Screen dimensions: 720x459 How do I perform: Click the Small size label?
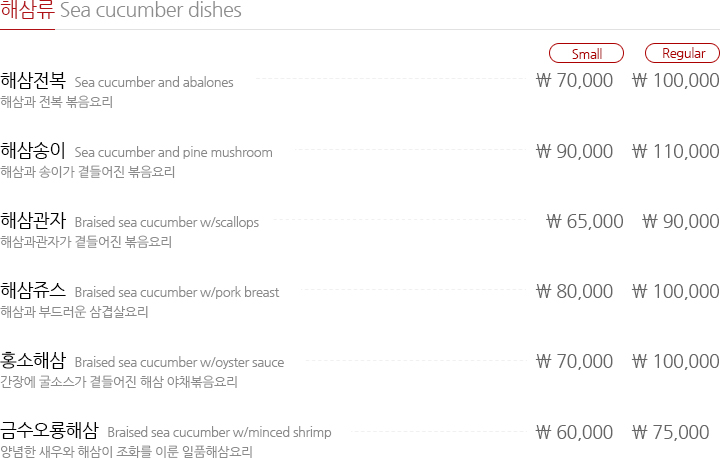pos(586,53)
